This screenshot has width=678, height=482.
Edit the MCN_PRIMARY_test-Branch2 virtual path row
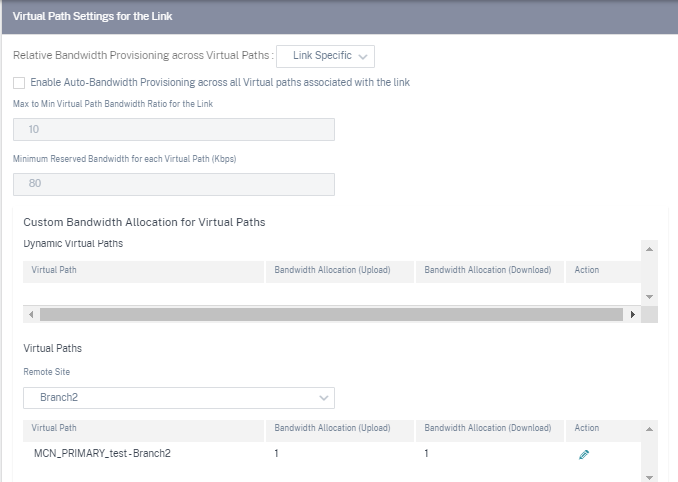click(x=584, y=454)
